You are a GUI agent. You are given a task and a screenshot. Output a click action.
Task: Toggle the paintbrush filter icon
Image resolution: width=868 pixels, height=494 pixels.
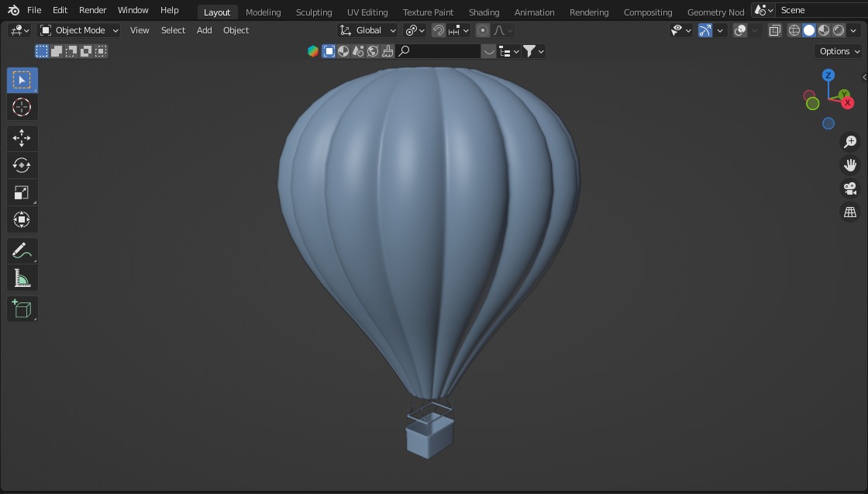point(388,51)
